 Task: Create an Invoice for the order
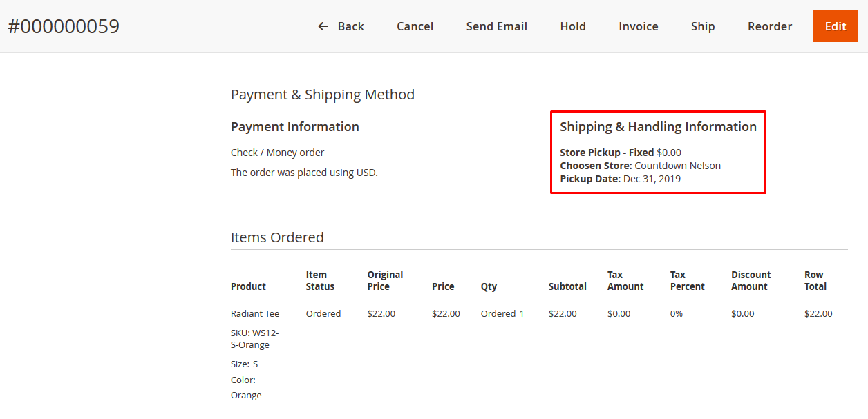click(638, 26)
